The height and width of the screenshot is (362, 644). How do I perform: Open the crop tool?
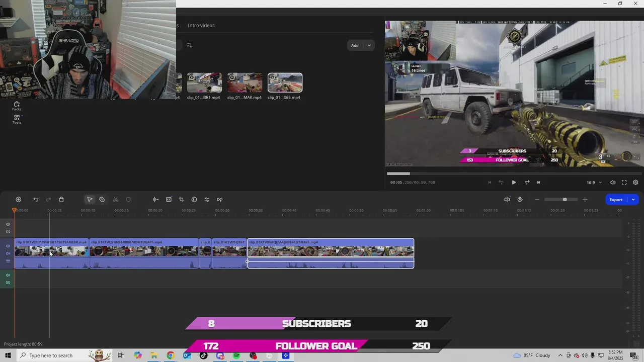[181, 200]
